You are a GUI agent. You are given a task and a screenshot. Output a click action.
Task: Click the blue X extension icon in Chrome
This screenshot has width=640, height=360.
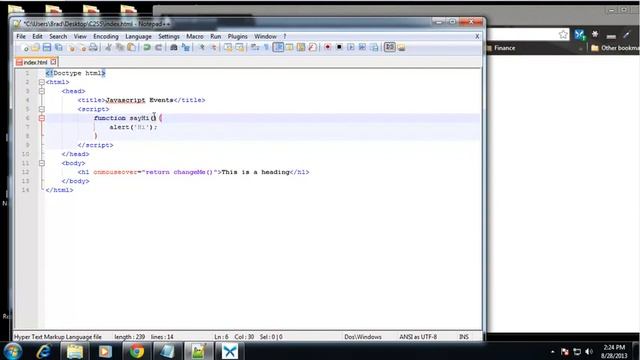580,35
